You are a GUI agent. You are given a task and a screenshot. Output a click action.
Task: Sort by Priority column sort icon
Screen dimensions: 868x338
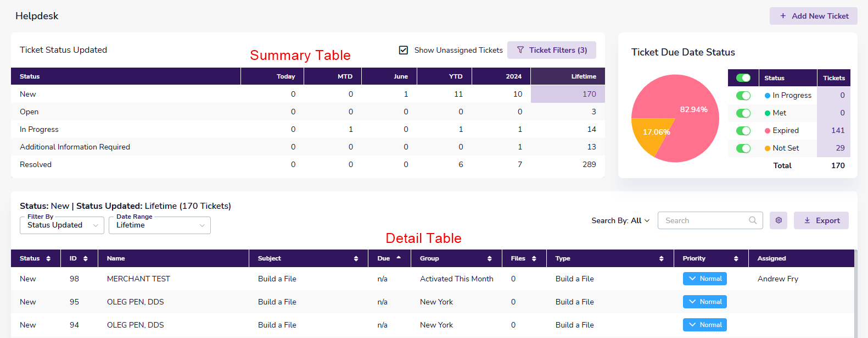pos(736,258)
